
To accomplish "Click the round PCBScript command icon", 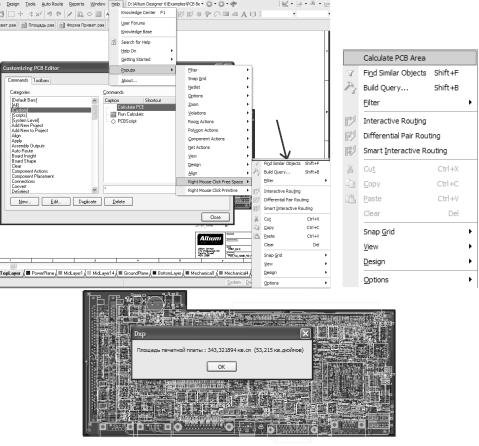I will [113, 121].
